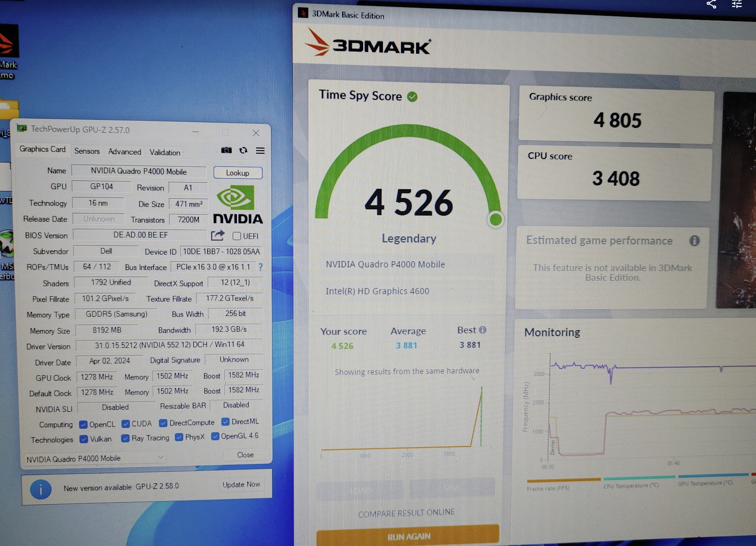Screen dimensions: 756x546
Task: Click the Device ID value 10DE 1BB7
Action: pyautogui.click(x=222, y=251)
